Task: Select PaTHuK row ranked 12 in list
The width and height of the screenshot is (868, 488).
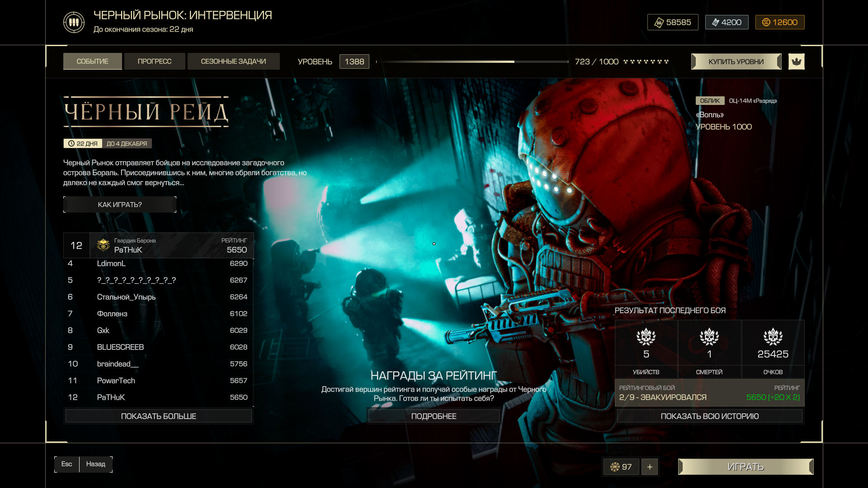Action: [x=158, y=397]
